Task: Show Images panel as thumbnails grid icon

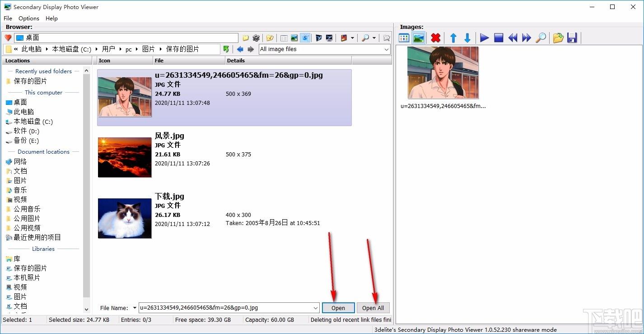Action: pyautogui.click(x=404, y=38)
